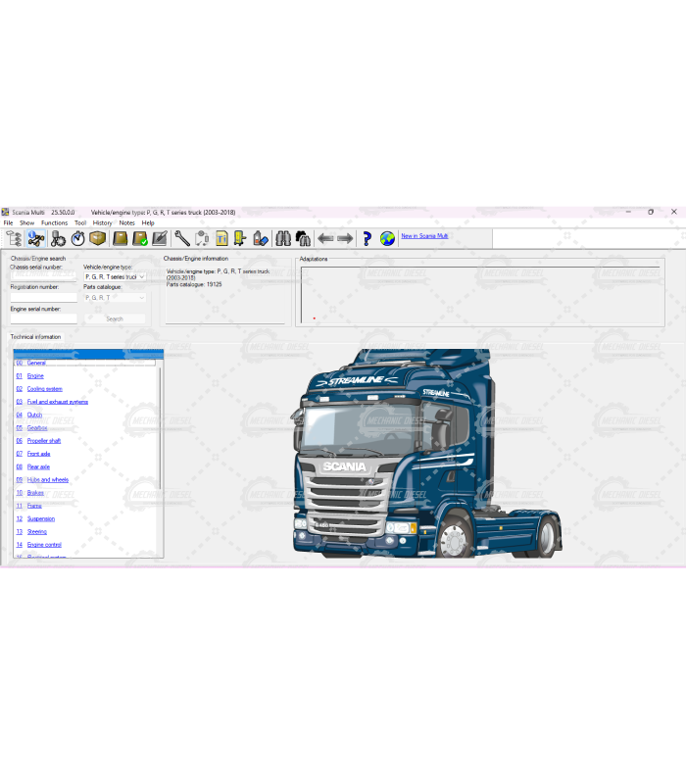Click the stopwatch icon in the toolbar
Image resolution: width=686 pixels, height=784 pixels.
pyautogui.click(x=77, y=238)
